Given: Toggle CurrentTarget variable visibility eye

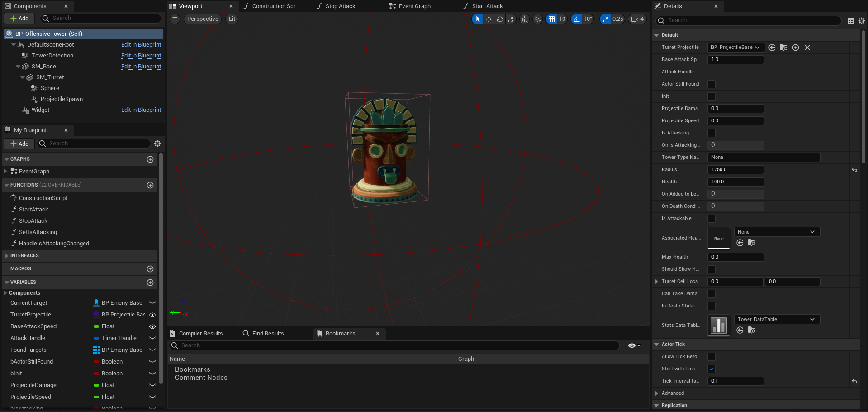Looking at the screenshot, I should (x=152, y=303).
